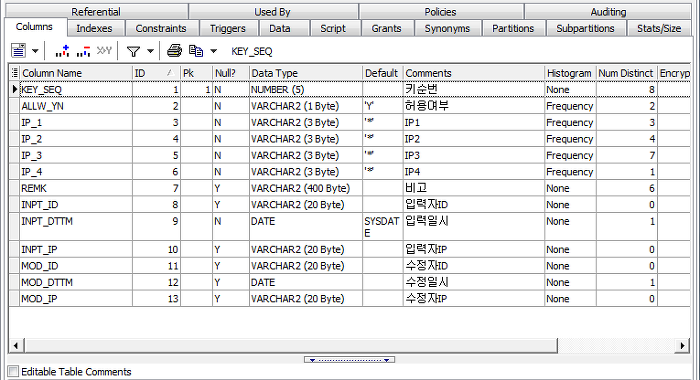This screenshot has height=380, width=700.
Task: Select the IP_2 column name cell
Action: (x=76, y=139)
